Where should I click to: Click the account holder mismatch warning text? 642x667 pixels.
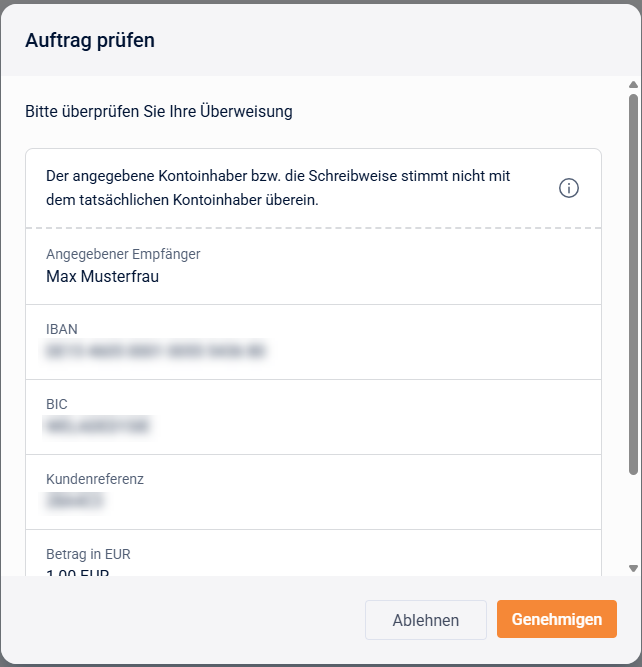(279, 188)
